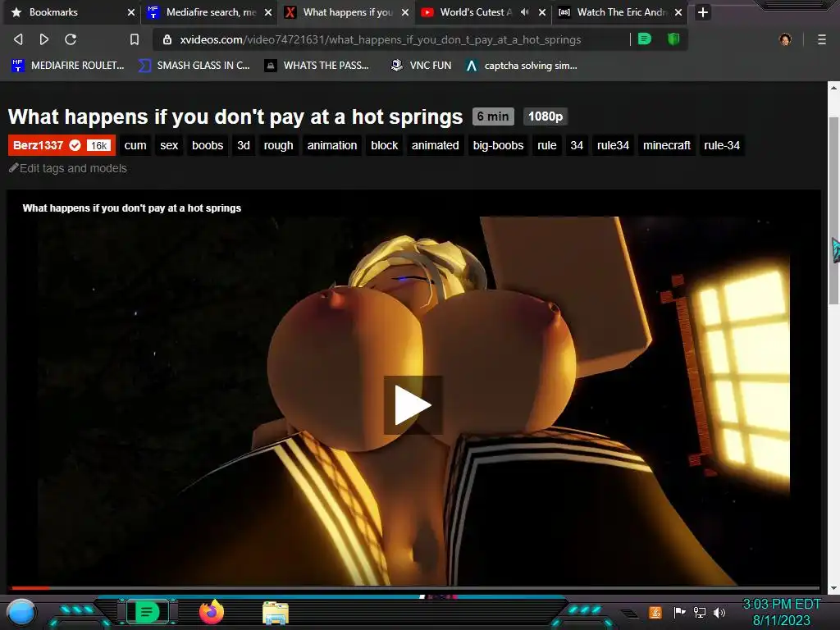The width and height of the screenshot is (840, 630).
Task: Bookmark this page with the bookmark icon
Action: pos(135,39)
